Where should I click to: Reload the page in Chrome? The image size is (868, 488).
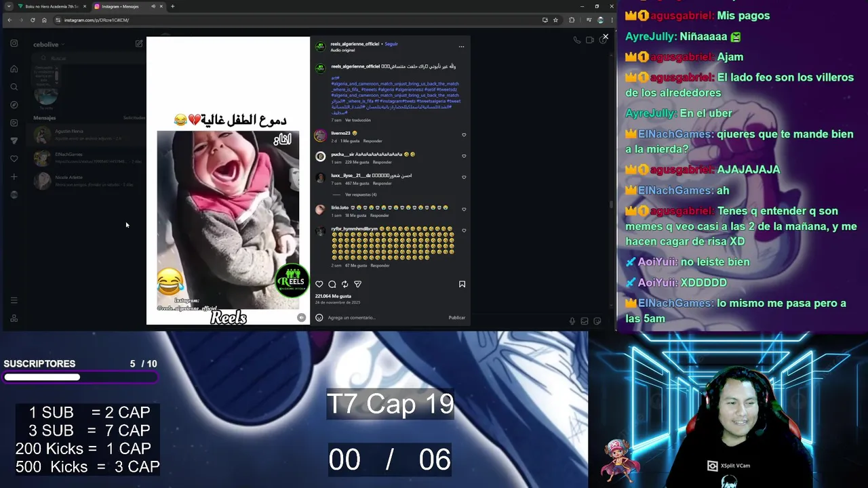tap(32, 20)
